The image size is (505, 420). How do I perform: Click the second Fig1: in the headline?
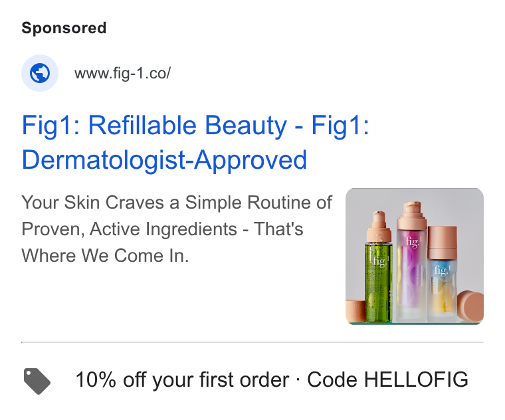click(340, 126)
